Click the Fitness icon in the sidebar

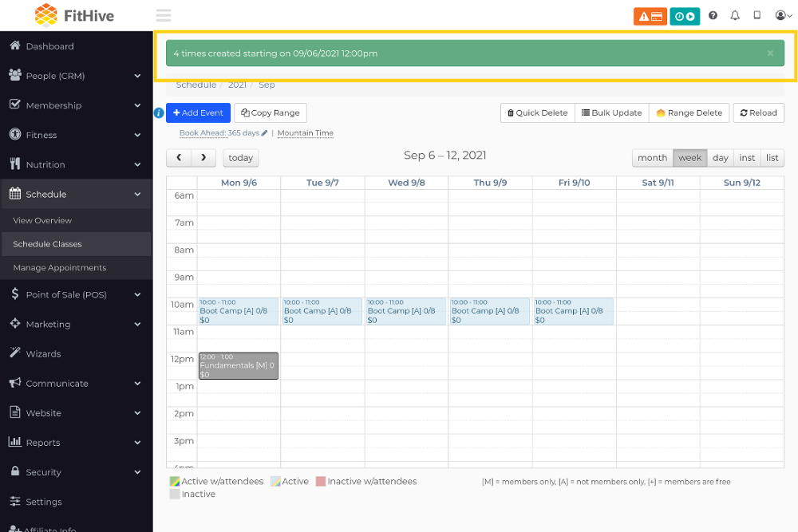point(14,134)
